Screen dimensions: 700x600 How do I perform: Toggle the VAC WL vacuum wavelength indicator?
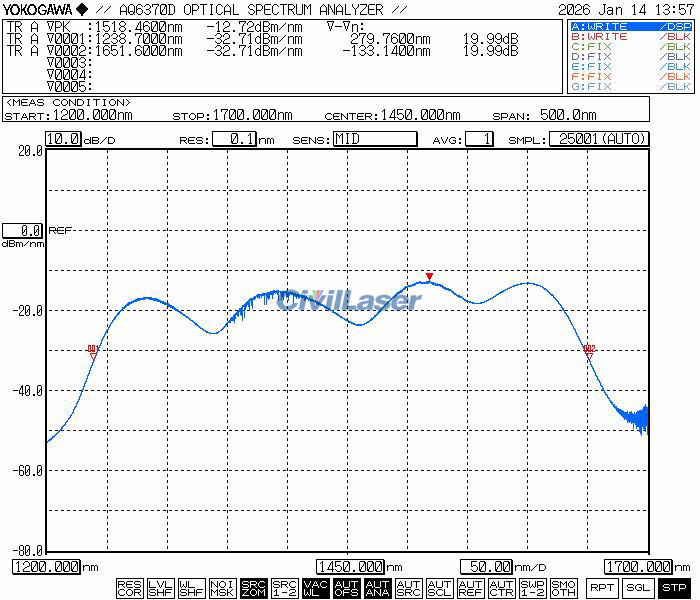(x=315, y=589)
